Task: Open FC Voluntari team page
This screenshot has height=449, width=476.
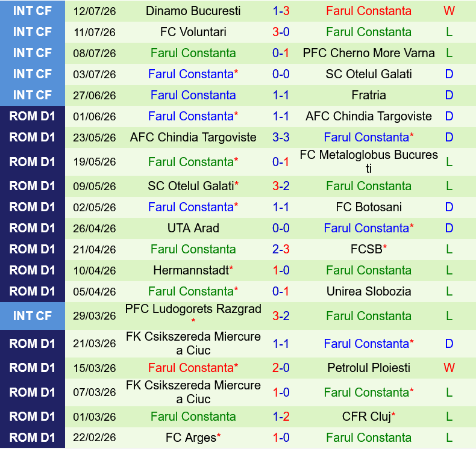Action: tap(193, 32)
